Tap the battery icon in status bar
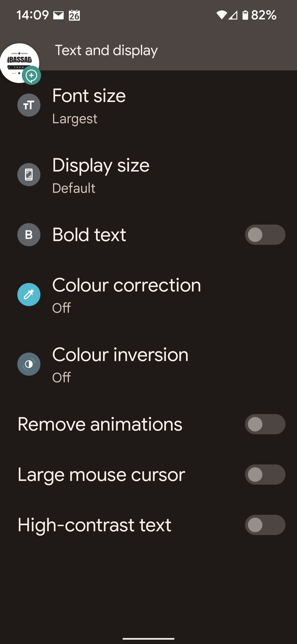This screenshot has width=297, height=644. pos(245,15)
